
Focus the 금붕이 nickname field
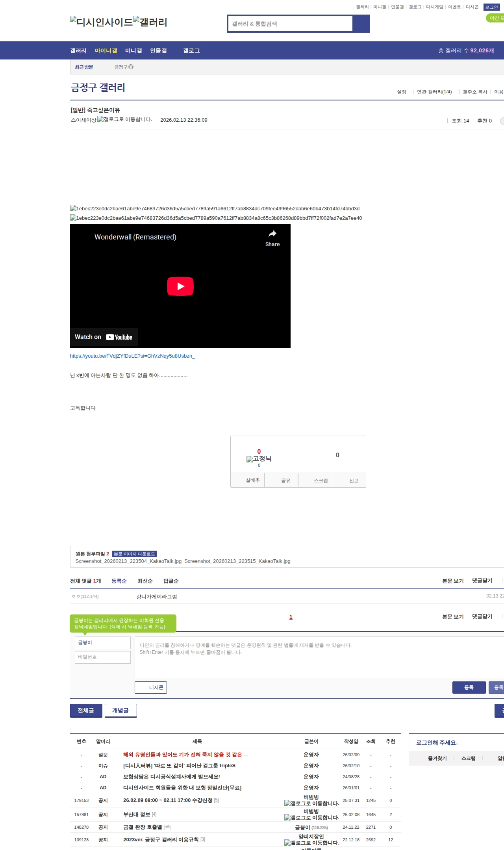[103, 643]
